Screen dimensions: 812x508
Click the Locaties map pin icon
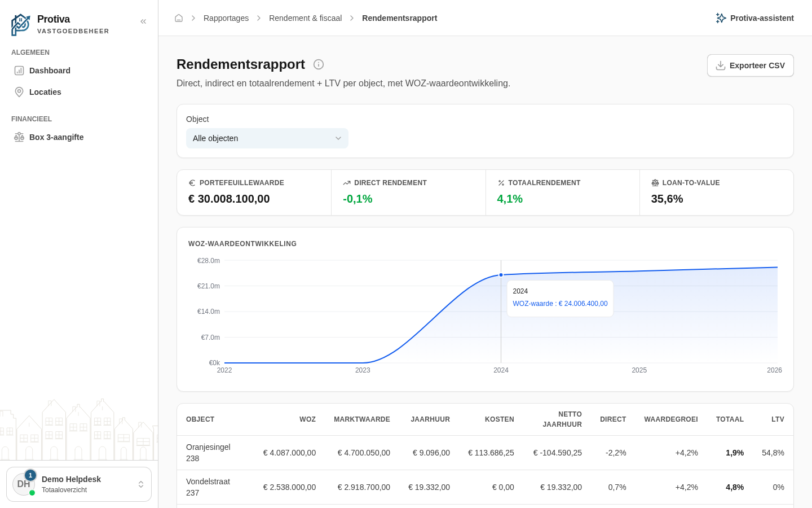19,92
